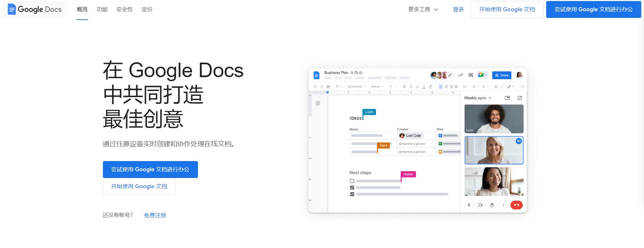Click the line spacing icon
The width and height of the screenshot is (644, 248).
pyautogui.click(x=465, y=87)
